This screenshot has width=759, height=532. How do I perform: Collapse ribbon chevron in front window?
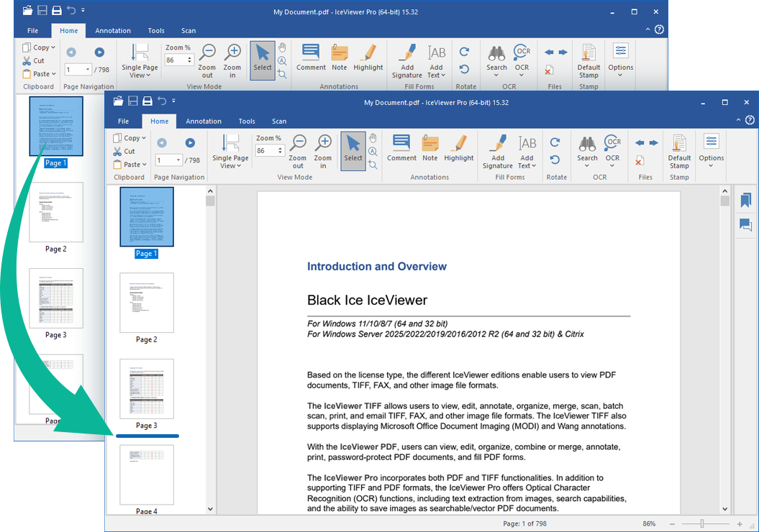pos(738,120)
